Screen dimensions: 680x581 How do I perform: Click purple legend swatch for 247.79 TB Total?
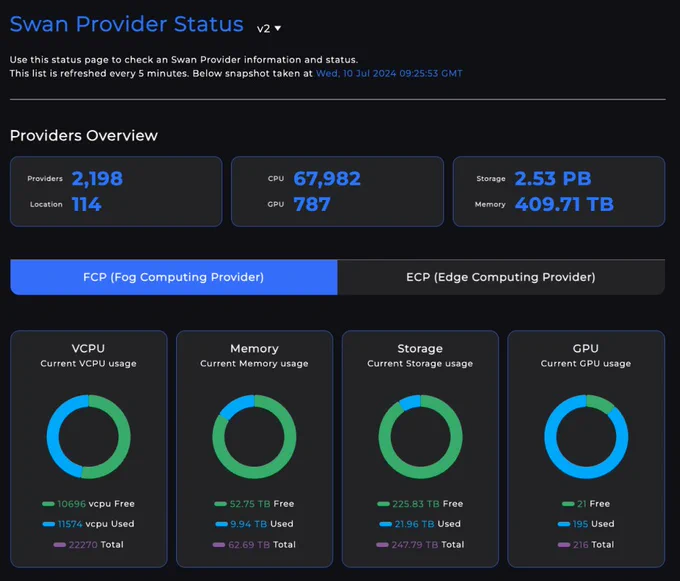(x=382, y=545)
